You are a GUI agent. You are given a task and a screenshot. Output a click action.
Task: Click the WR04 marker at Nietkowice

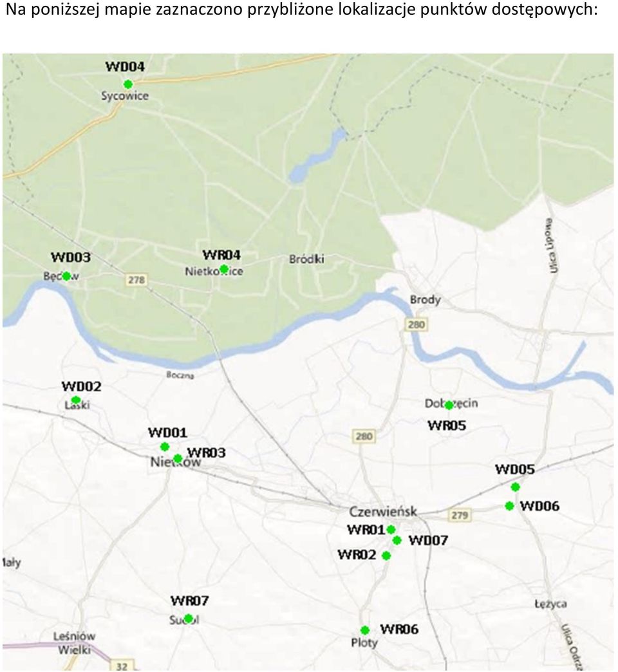[224, 268]
